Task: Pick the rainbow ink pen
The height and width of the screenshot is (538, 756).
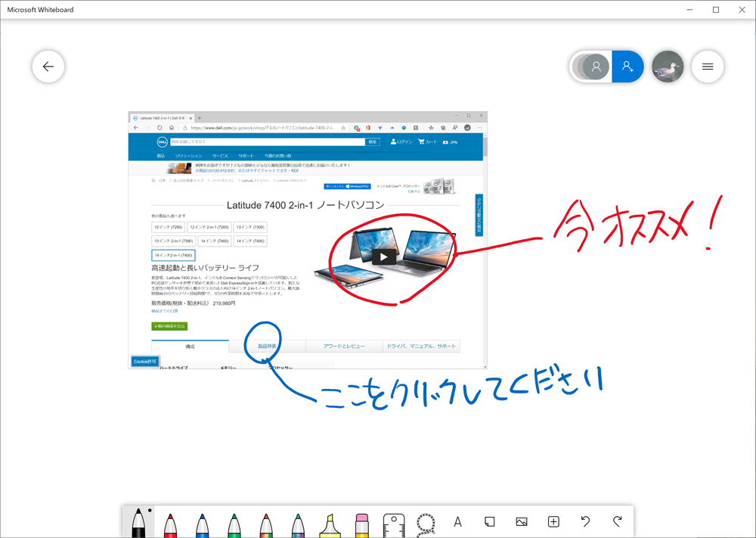Action: 265,525
